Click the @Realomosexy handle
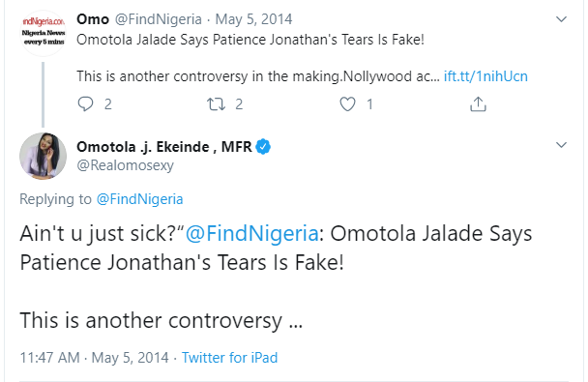The image size is (588, 382). click(x=126, y=165)
